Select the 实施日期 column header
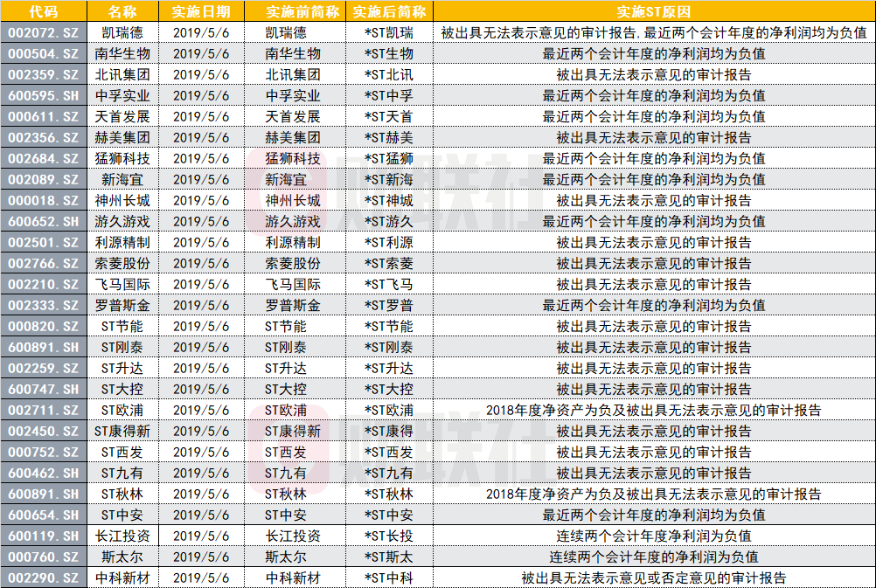Viewport: 876px width, 588px height. pos(201,11)
